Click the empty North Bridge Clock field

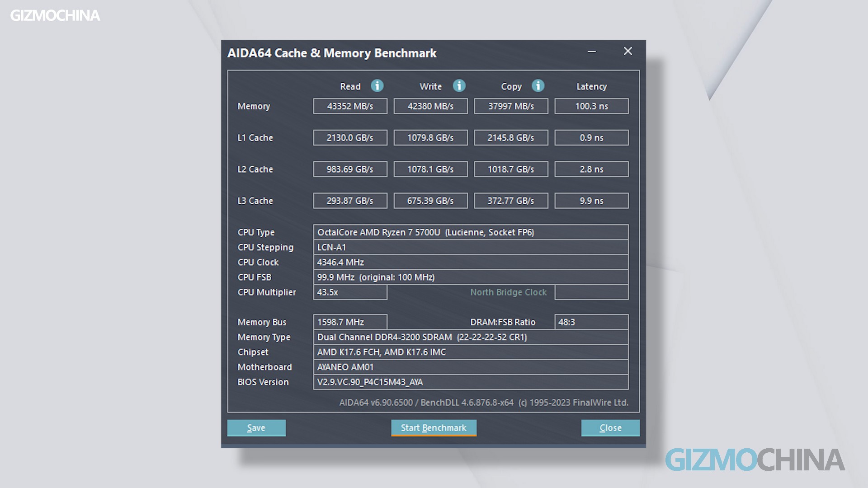point(591,292)
